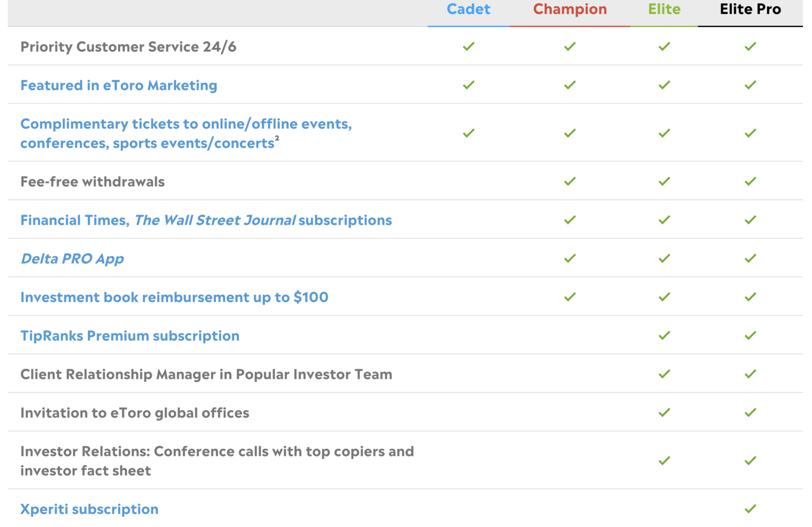Click the Champion checkmark for Fee-free withdrawals
This screenshot has height=527, width=812.
click(x=569, y=181)
